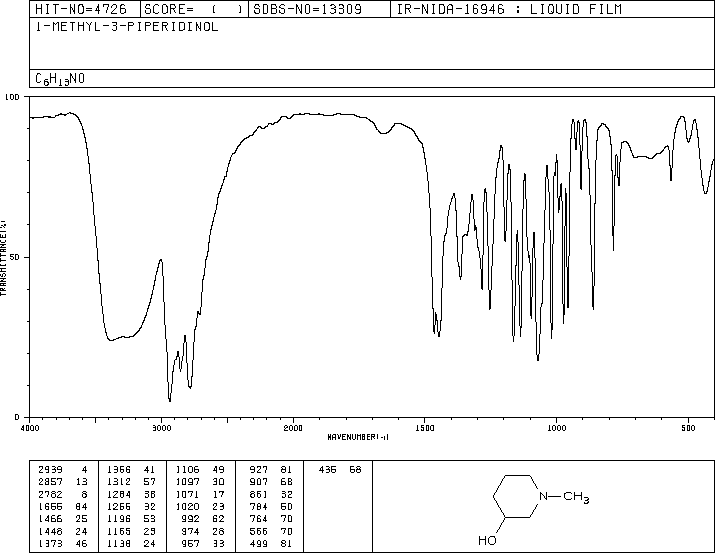Select the SCORE field in header
This screenshot has height=553, width=715.
(194, 9)
